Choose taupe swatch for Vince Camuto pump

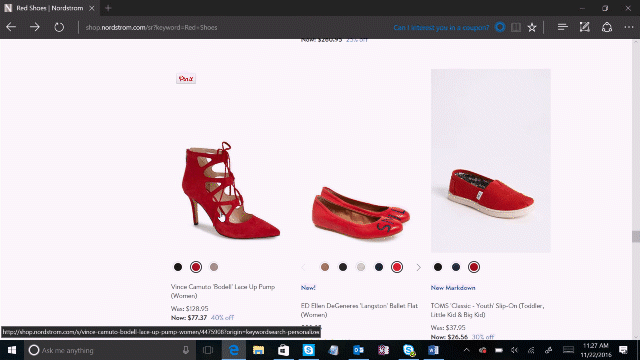point(214,267)
